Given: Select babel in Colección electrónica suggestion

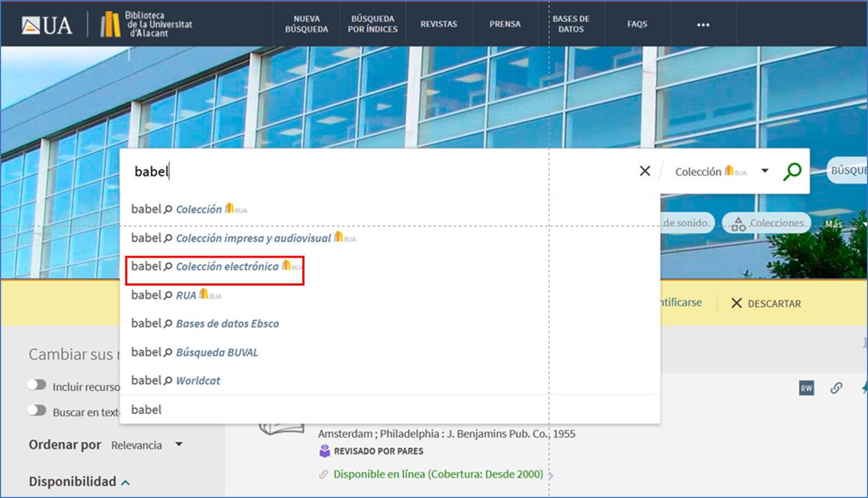Looking at the screenshot, I should [x=226, y=267].
